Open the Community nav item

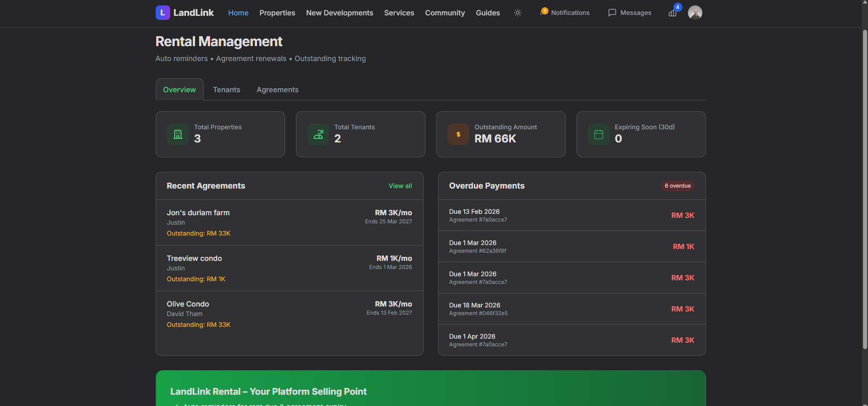click(445, 13)
